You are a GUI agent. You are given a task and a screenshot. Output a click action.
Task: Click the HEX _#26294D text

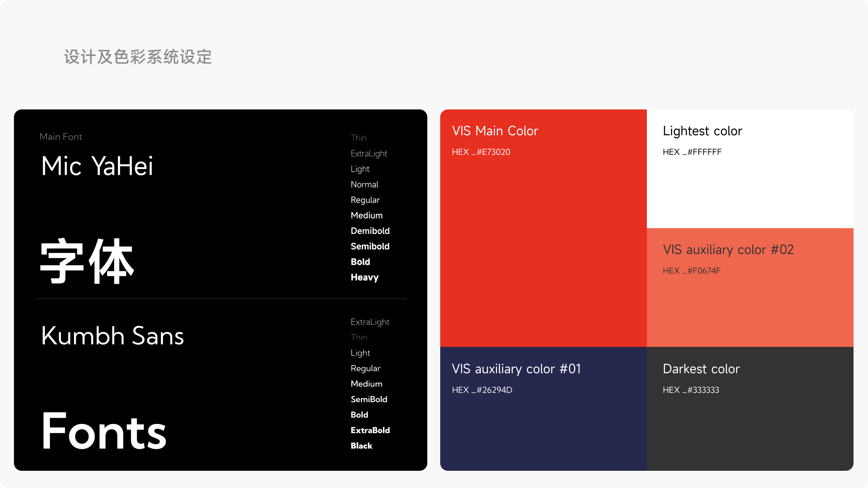(482, 390)
